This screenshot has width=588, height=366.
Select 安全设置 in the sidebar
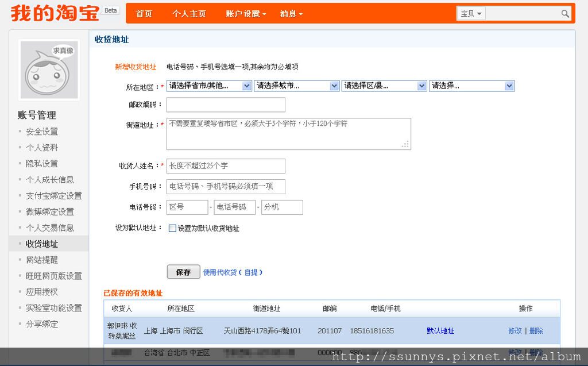(x=42, y=132)
